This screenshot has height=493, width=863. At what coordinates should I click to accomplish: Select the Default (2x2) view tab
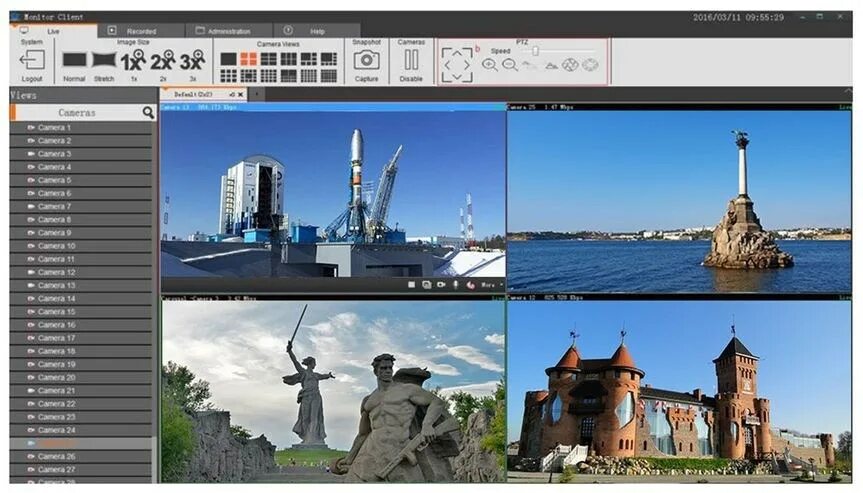[x=193, y=95]
